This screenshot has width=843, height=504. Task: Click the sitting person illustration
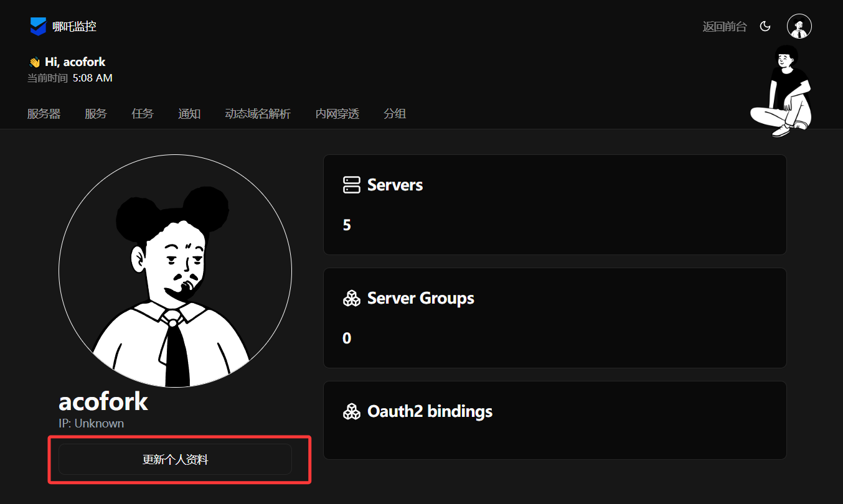tap(783, 91)
